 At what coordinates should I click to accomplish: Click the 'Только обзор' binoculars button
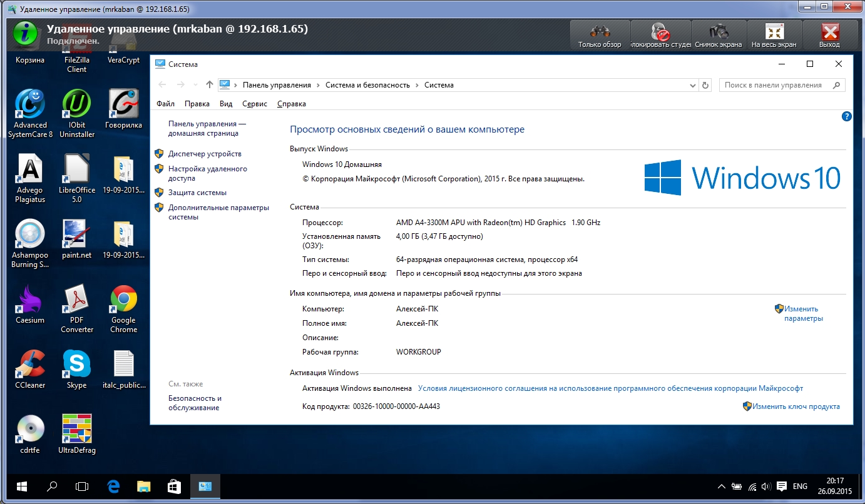pyautogui.click(x=600, y=35)
